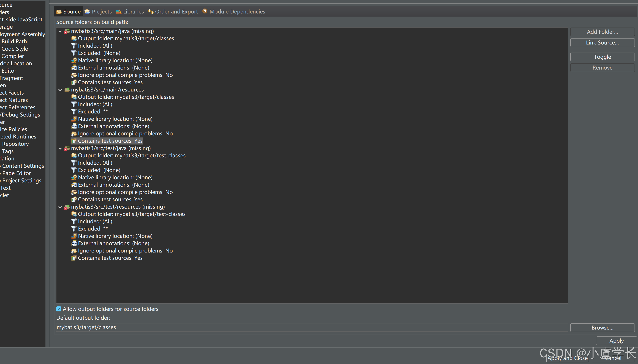638x364 pixels.
Task: Click the Order and Export arrows icon
Action: click(x=150, y=12)
